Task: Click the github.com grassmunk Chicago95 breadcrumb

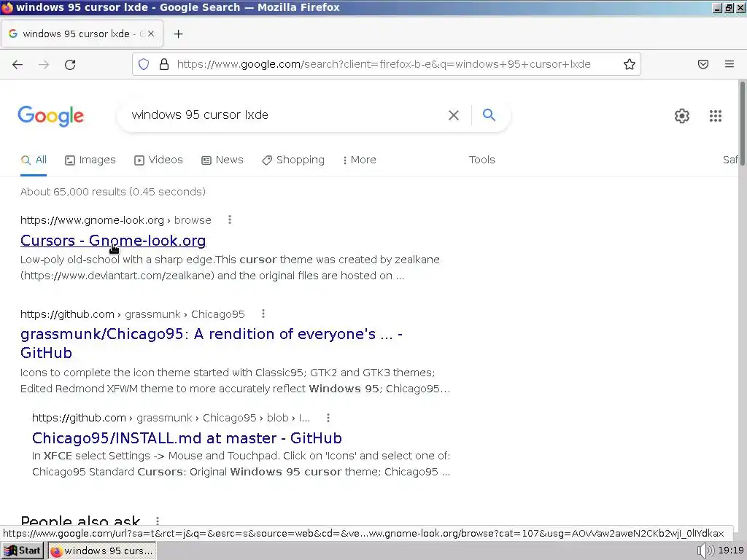Action: [x=133, y=314]
